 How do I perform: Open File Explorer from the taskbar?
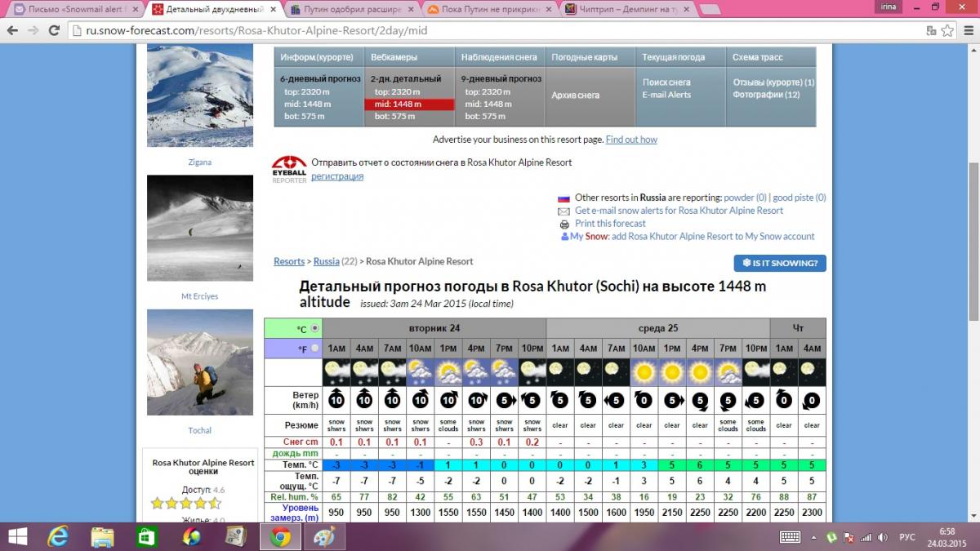[103, 536]
